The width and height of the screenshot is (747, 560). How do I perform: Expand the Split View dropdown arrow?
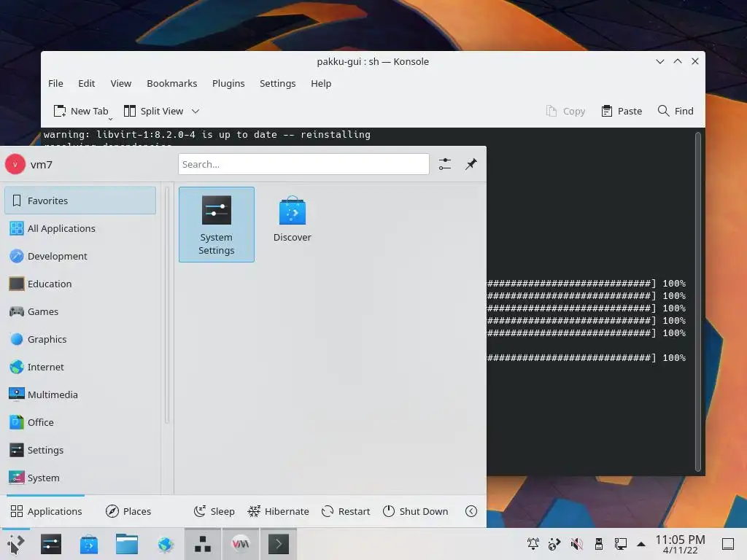click(x=196, y=111)
